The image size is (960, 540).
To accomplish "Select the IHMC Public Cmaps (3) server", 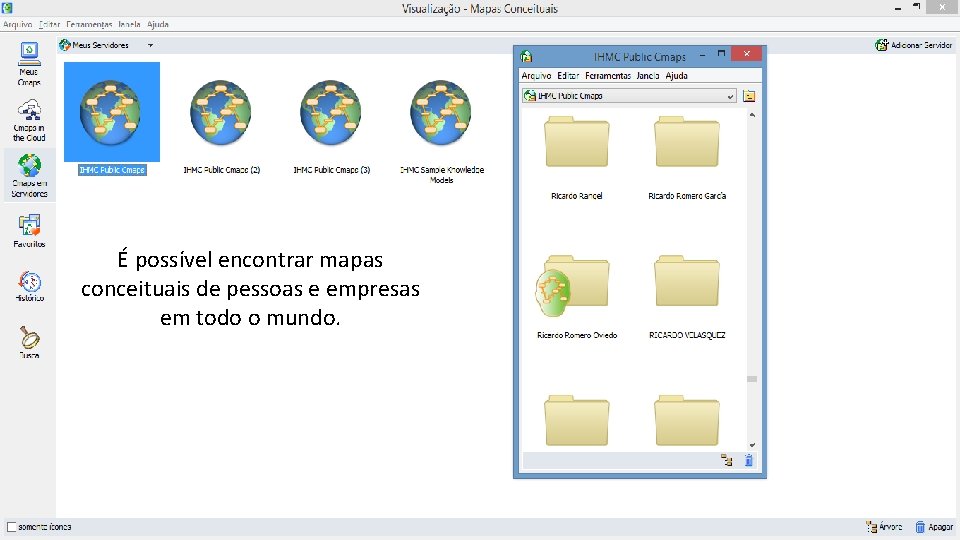I will click(331, 112).
